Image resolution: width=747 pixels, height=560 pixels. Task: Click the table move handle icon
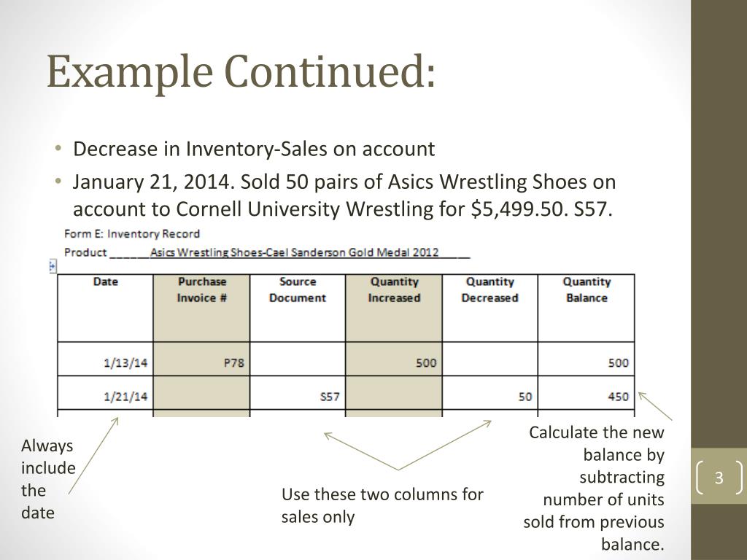point(53,266)
